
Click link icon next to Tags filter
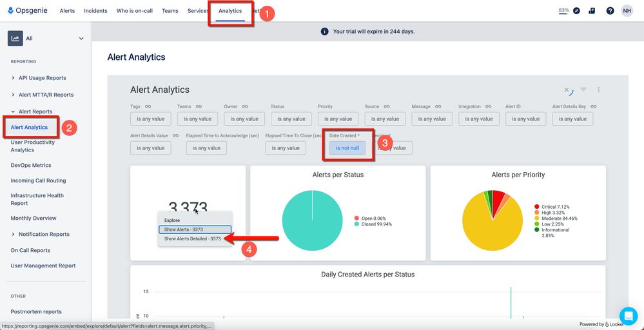[148, 107]
